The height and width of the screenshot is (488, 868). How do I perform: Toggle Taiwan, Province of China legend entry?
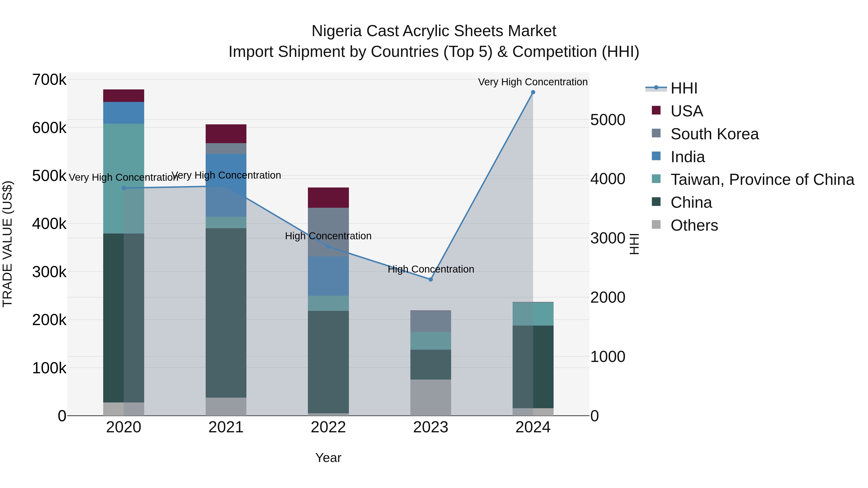(753, 179)
